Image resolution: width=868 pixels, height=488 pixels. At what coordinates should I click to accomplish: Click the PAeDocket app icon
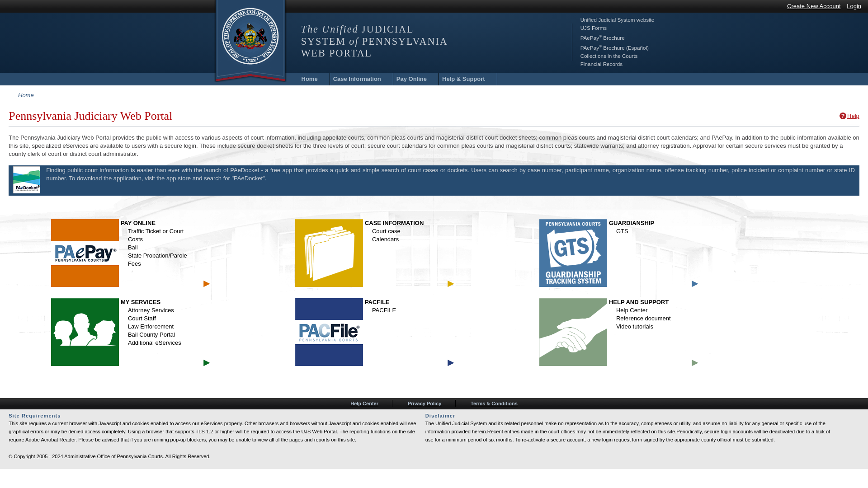[x=27, y=180]
